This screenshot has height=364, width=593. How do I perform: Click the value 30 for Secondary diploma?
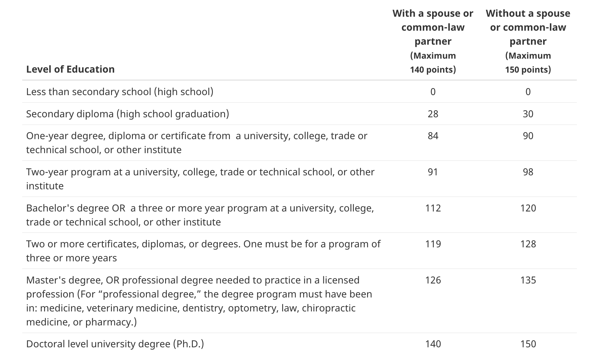point(528,114)
